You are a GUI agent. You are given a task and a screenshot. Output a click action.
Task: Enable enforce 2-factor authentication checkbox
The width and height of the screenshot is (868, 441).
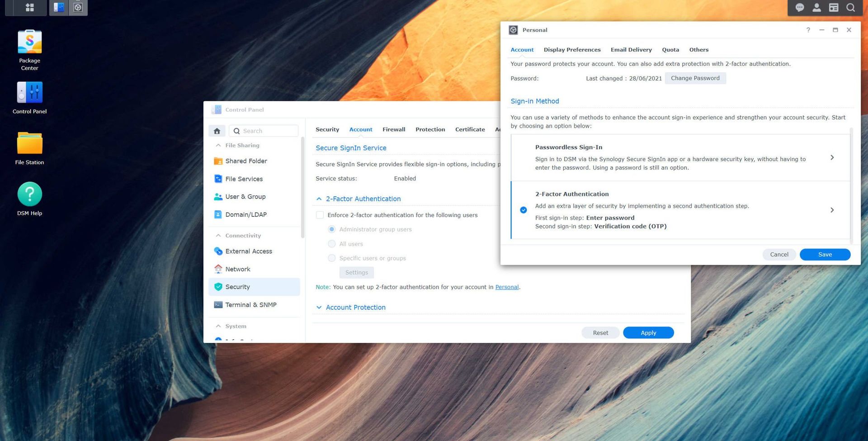click(320, 215)
